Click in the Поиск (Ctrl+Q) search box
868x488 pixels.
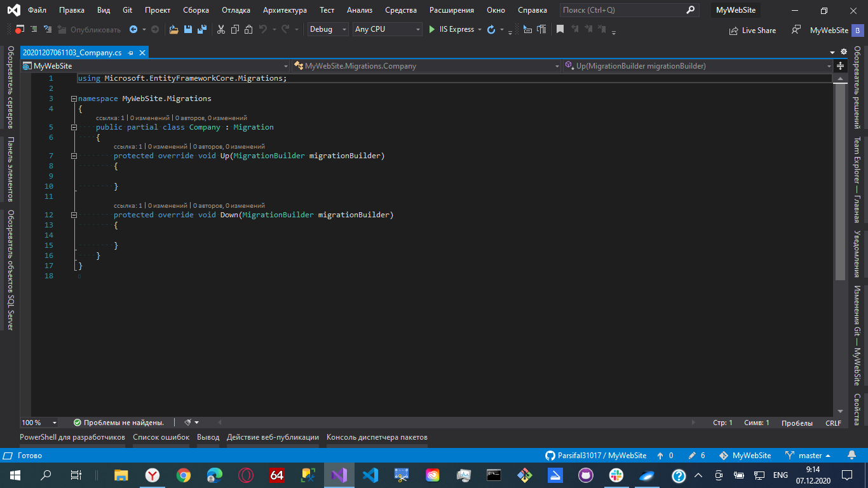[x=629, y=10]
